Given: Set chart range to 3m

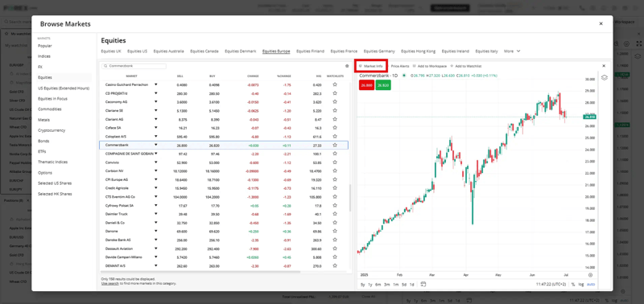Looking at the screenshot, I should tap(387, 284).
